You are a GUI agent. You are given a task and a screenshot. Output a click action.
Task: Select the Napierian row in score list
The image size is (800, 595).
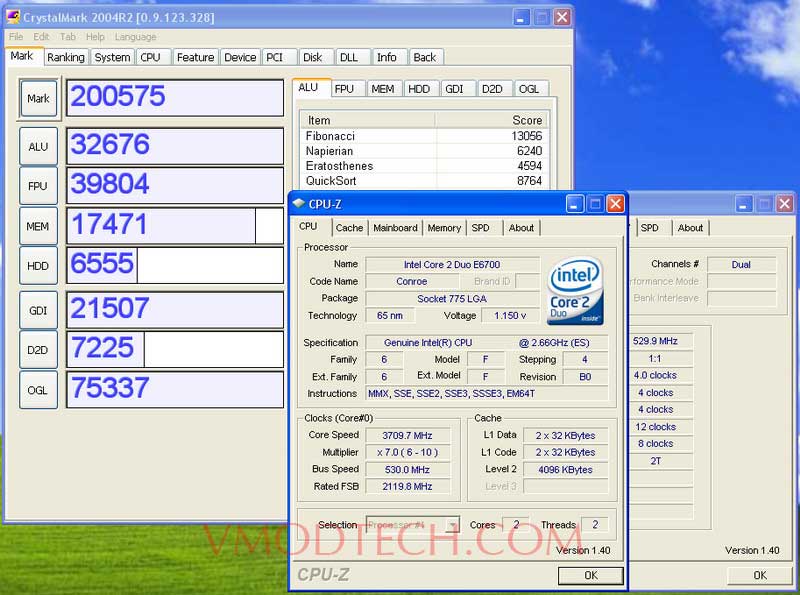423,151
